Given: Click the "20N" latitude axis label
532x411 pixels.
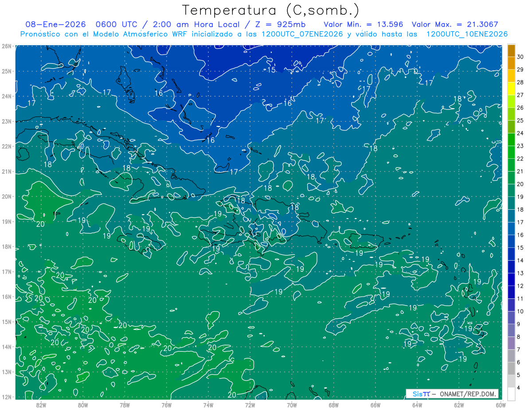Looking at the screenshot, I should tap(7, 196).
